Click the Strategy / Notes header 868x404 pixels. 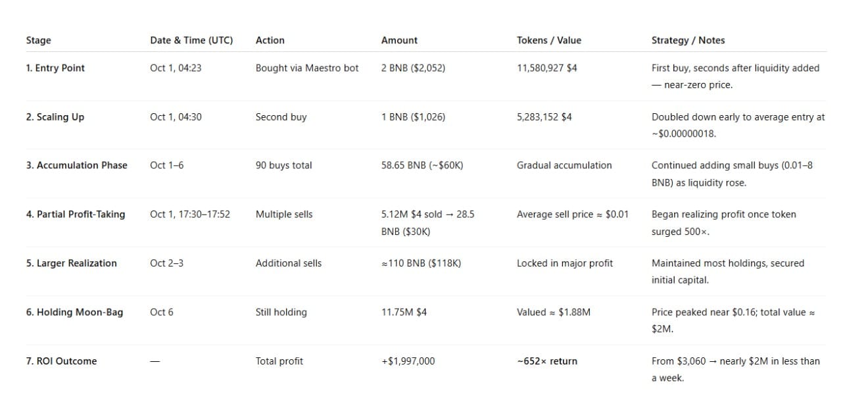(688, 40)
